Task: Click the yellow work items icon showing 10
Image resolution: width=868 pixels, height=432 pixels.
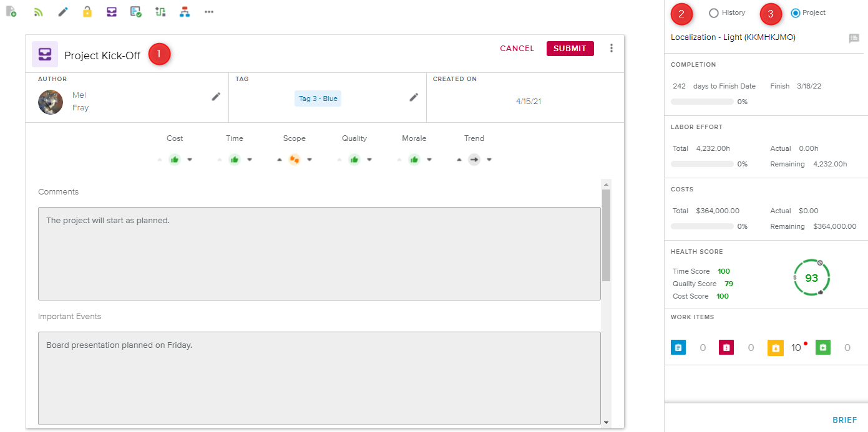Action: [x=775, y=348]
